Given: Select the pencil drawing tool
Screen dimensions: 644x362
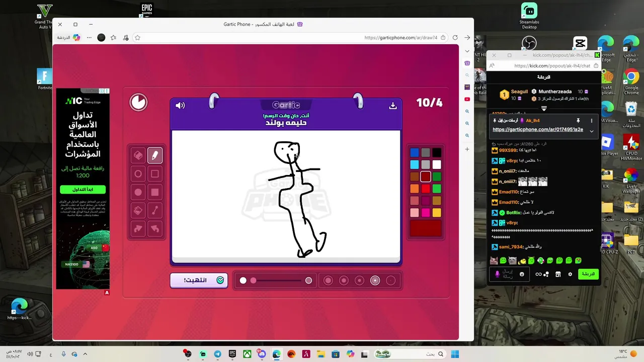Looking at the screenshot, I should 155,155.
